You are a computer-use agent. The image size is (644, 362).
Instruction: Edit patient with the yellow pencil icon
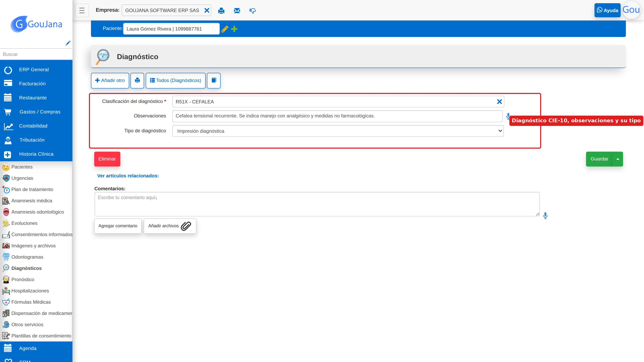click(225, 29)
